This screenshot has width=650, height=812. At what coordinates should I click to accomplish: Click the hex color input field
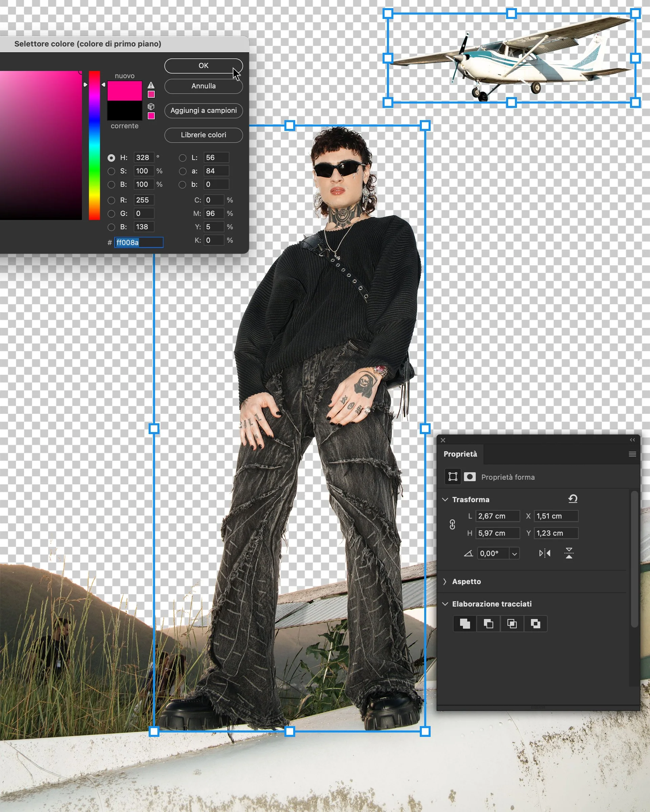click(x=139, y=243)
